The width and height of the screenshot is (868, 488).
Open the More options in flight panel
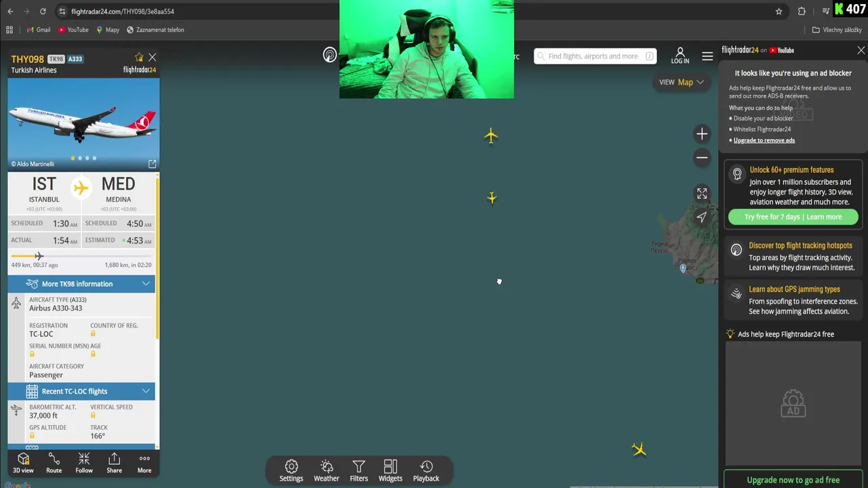[x=144, y=464]
